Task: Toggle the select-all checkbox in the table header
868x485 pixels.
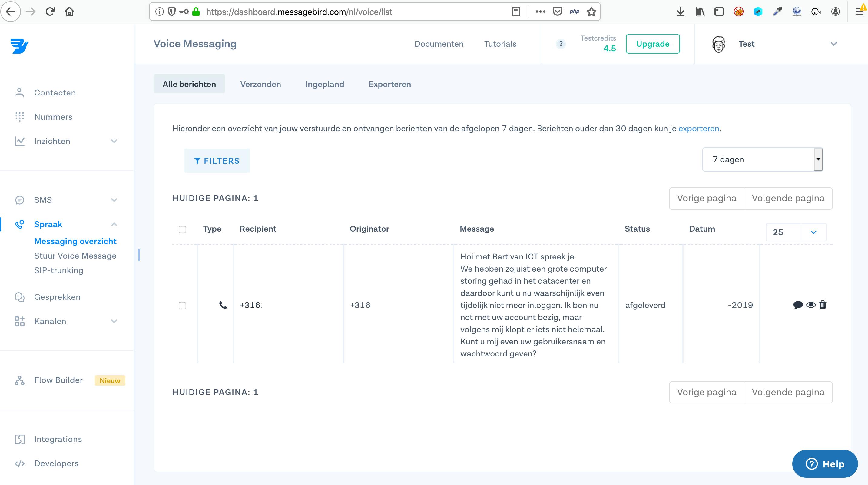Action: 182,229
